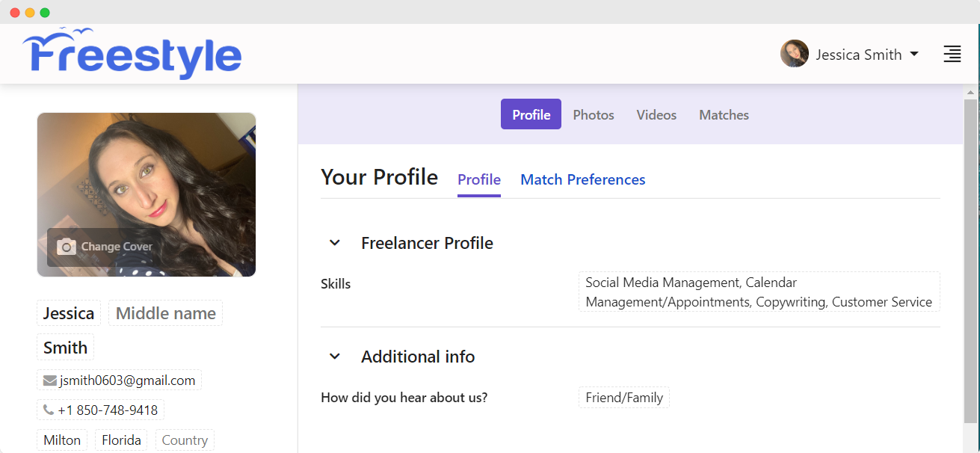This screenshot has height=453, width=980.
Task: Open the Videos tab
Action: [656, 114]
